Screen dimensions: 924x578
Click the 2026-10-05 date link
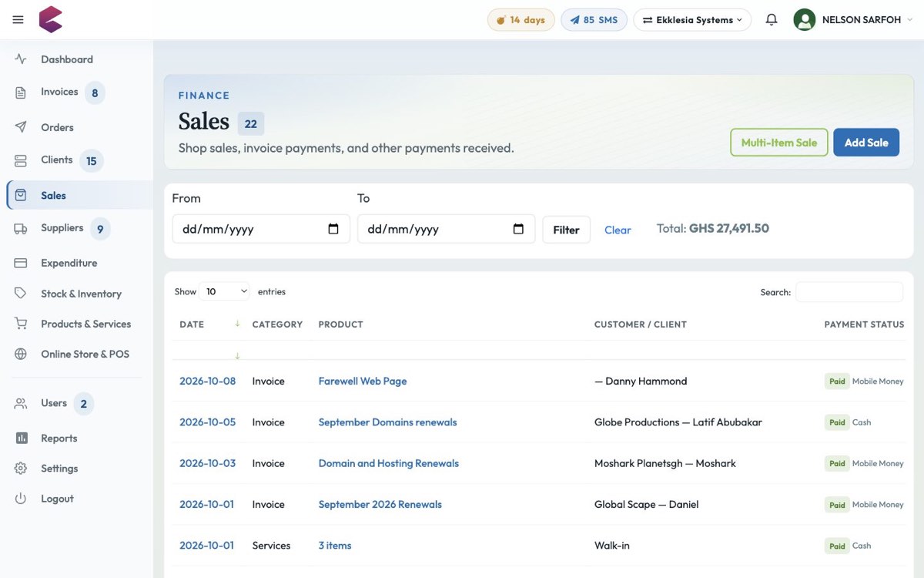tap(208, 422)
